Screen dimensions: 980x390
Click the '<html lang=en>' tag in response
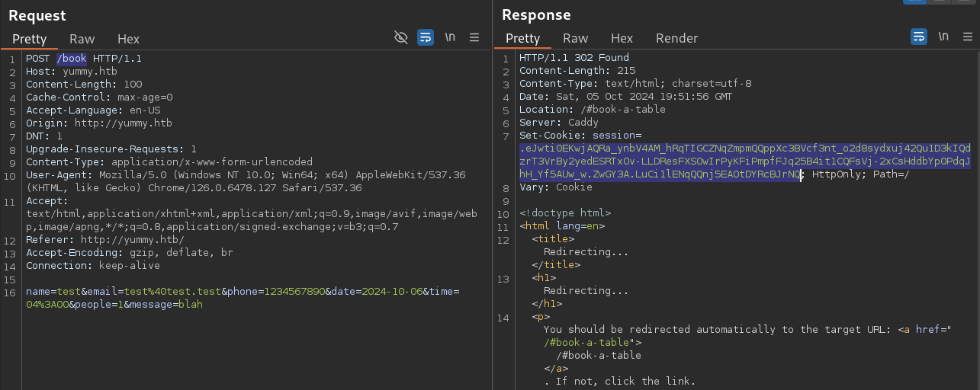[x=562, y=226]
